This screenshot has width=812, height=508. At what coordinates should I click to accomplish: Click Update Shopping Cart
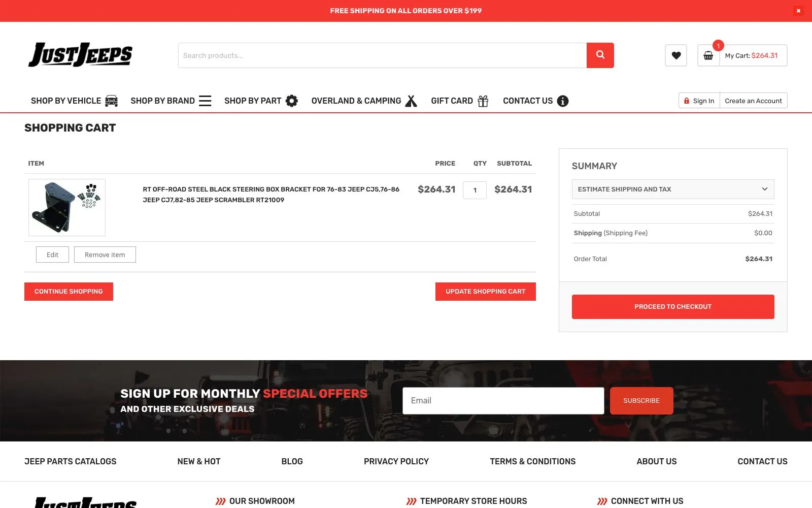[486, 292]
